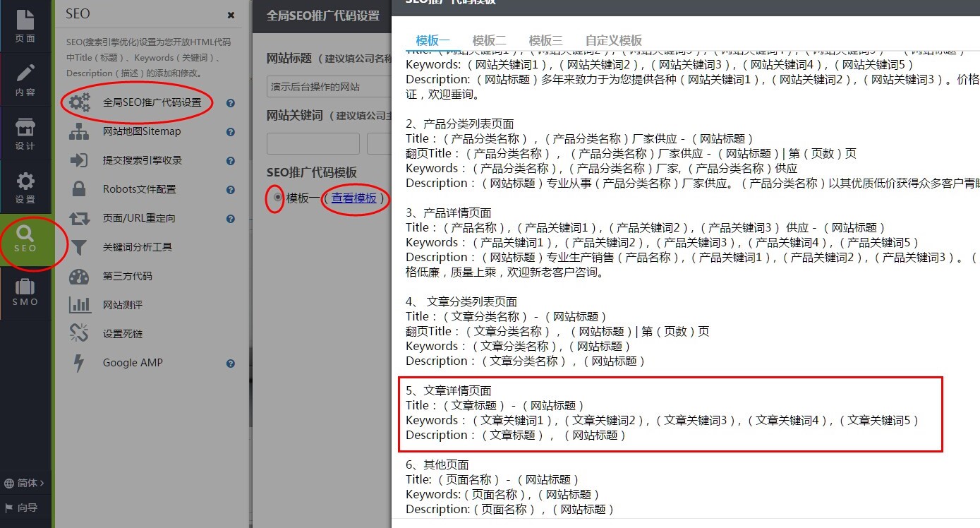
Task: Open the 内容 (Content) pencil section
Action: [25, 80]
